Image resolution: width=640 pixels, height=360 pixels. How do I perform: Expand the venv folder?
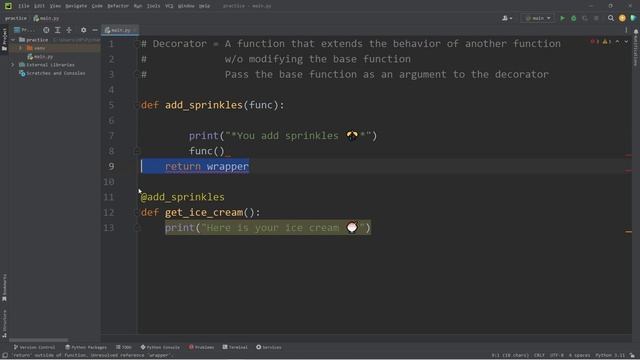tap(20, 48)
